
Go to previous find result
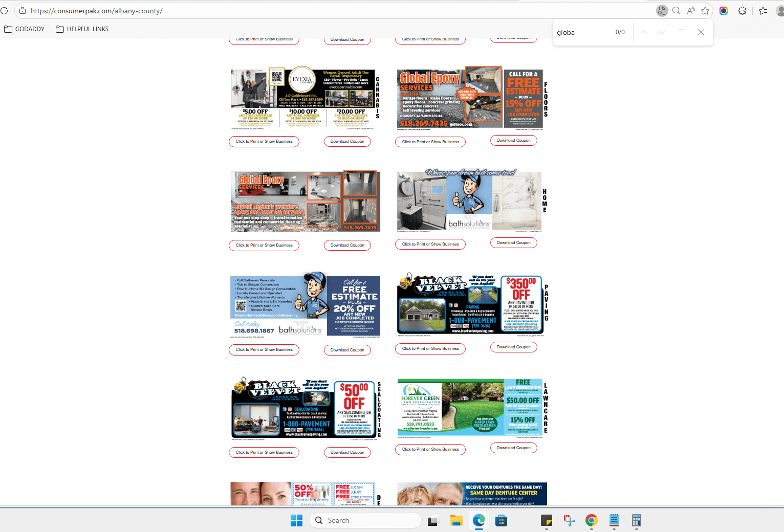[644, 32]
